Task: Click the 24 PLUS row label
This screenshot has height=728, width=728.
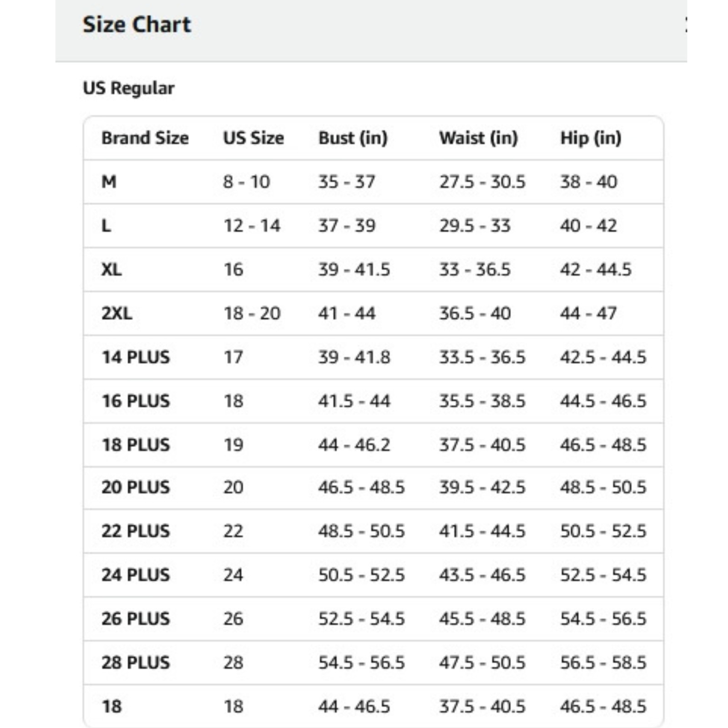Action: tap(136, 575)
